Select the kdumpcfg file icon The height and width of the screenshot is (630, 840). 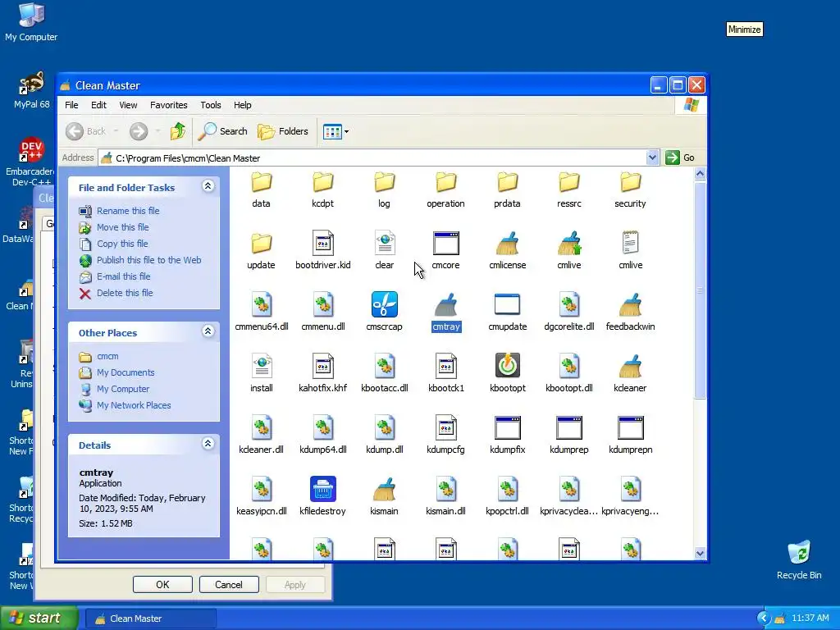pos(445,427)
